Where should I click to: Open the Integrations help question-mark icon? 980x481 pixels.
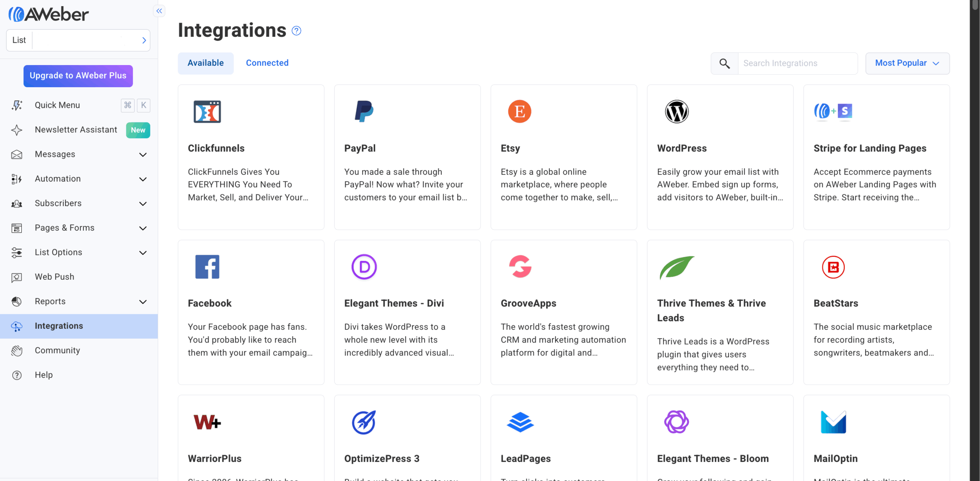[x=296, y=31]
